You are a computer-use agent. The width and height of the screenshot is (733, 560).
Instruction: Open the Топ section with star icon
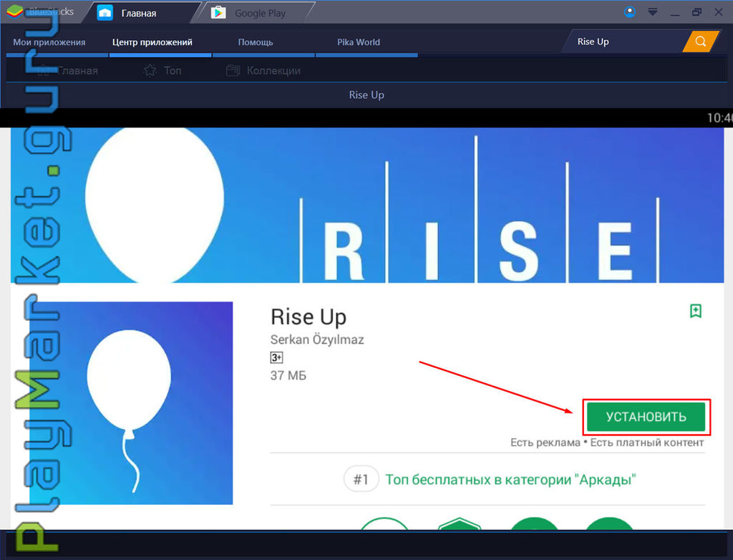(162, 71)
